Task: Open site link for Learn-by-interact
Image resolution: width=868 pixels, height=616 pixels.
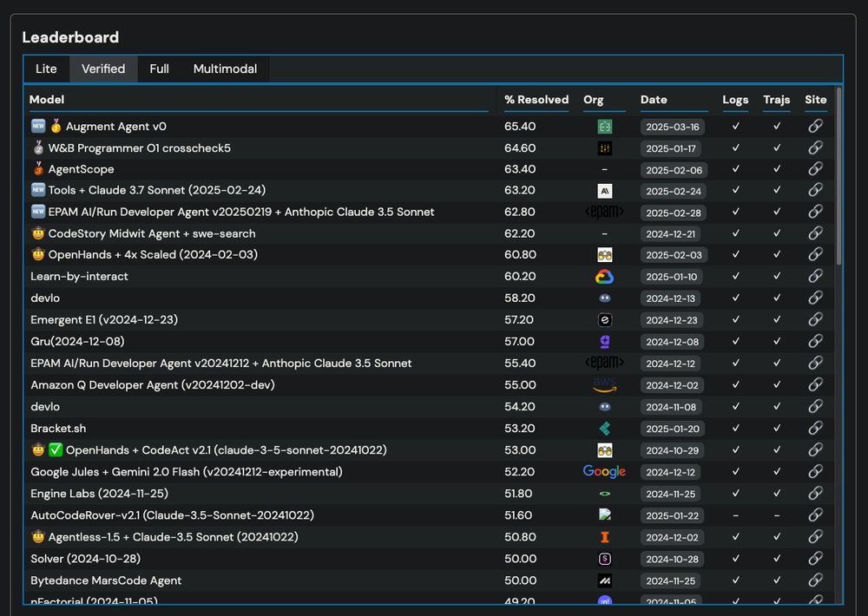Action: point(815,276)
